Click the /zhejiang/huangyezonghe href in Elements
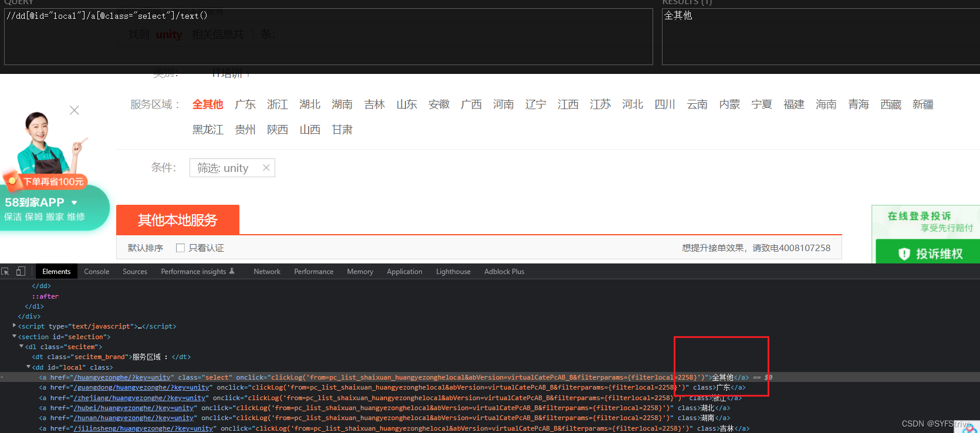This screenshot has width=980, height=433. point(140,398)
